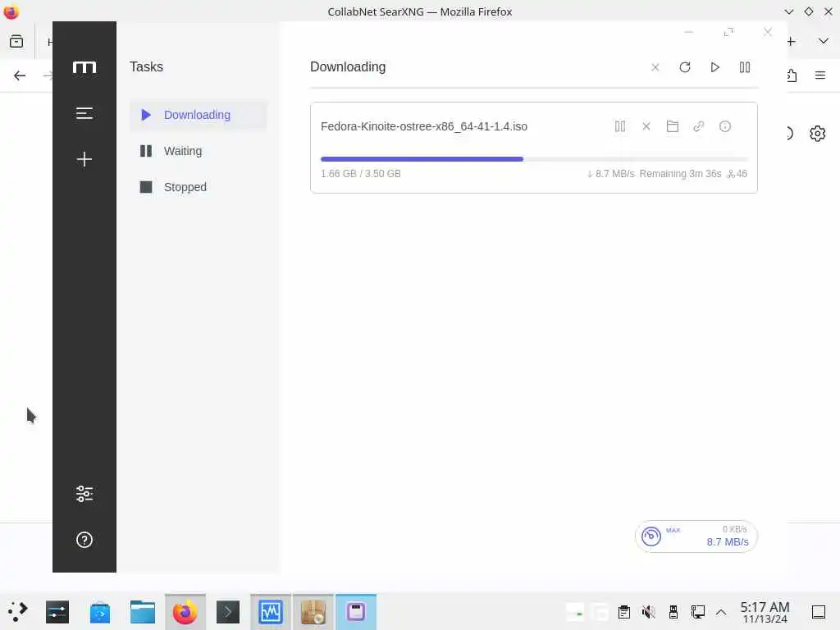This screenshot has width=840, height=630.
Task: Show Fedora ISO task info details
Action: pos(725,126)
